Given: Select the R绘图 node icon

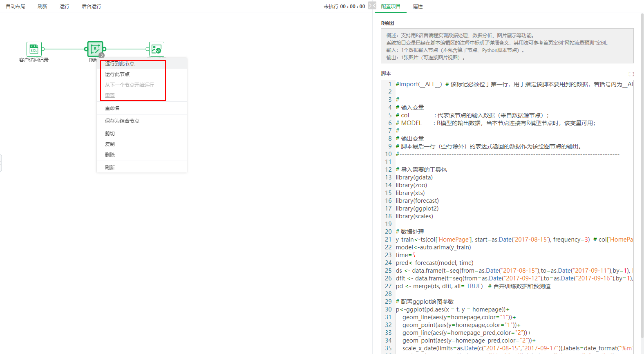Looking at the screenshot, I should click(x=95, y=49).
